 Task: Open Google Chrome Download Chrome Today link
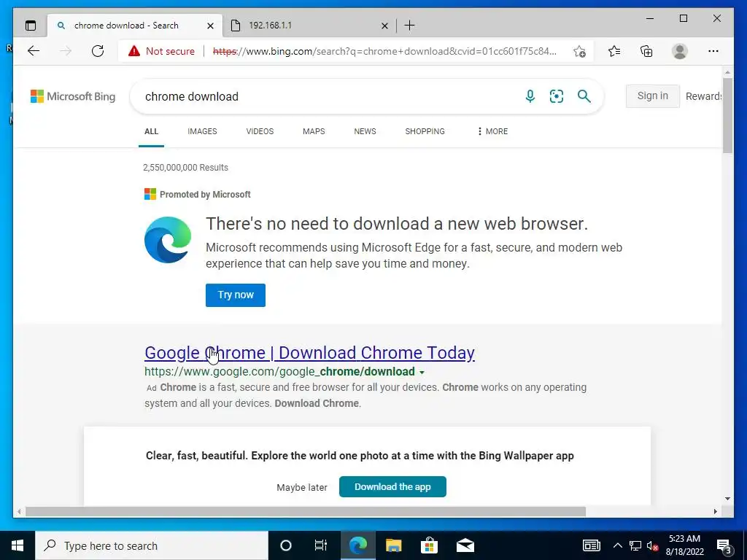click(309, 353)
